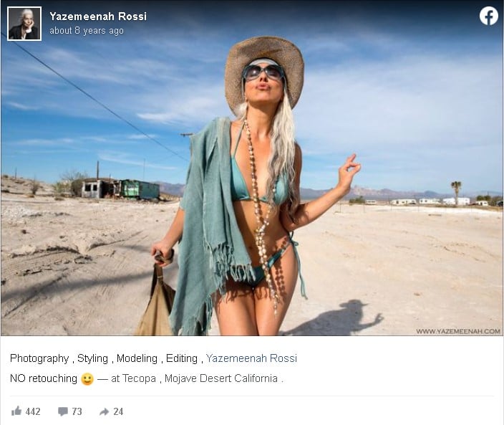Click the 'Photography, Styling, Modeling, Editing' caption text
This screenshot has width=504, height=425.
pyautogui.click(x=104, y=358)
